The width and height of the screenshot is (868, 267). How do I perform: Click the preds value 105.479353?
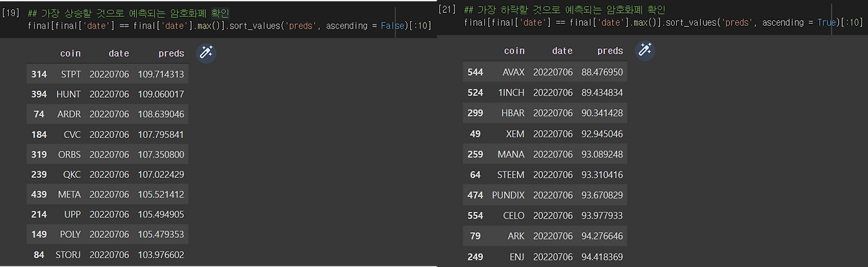pyautogui.click(x=161, y=234)
